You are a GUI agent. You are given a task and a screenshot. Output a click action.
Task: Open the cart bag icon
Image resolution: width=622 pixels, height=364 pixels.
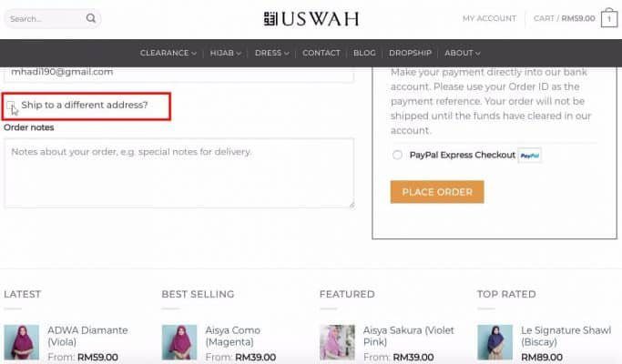coord(609,18)
